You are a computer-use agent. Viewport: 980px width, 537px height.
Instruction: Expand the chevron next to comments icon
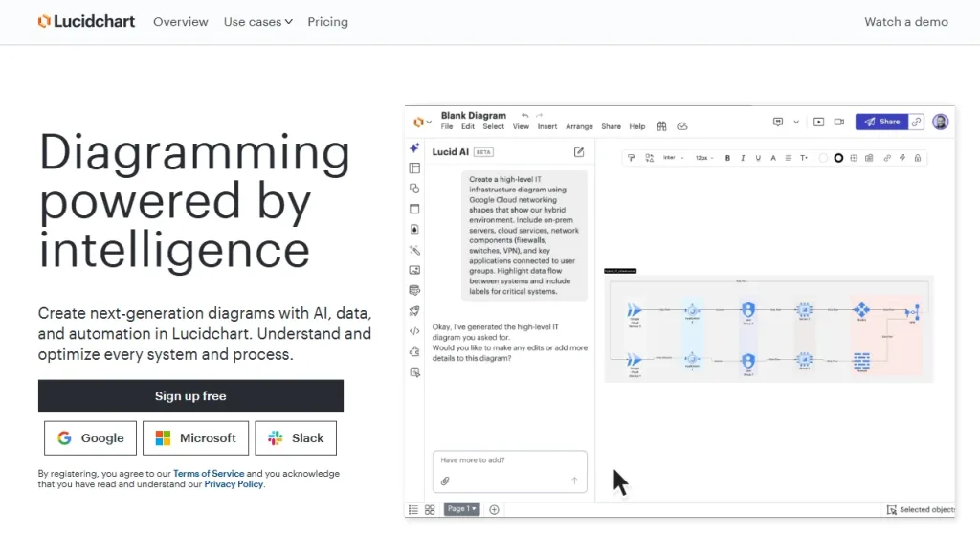coord(796,122)
